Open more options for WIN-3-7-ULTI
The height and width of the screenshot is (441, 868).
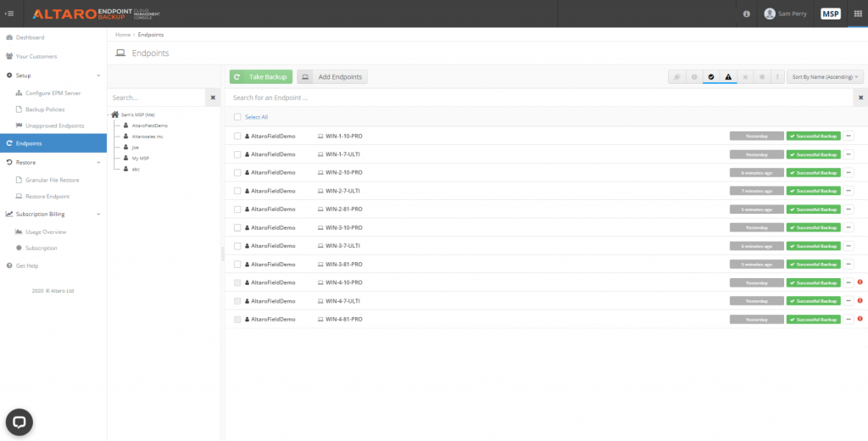(x=849, y=246)
